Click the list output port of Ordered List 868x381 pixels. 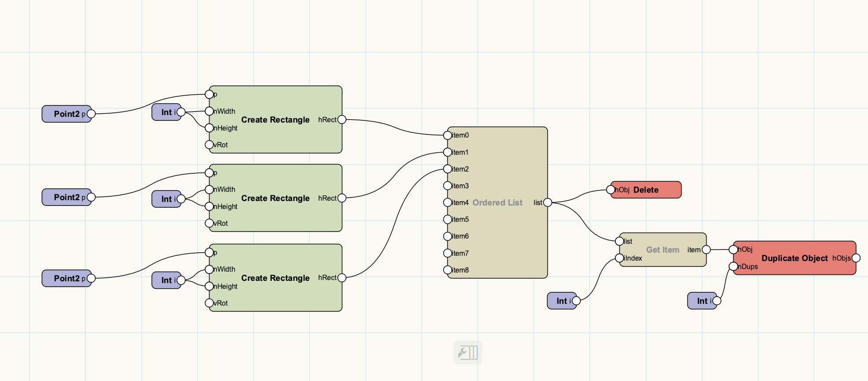548,202
